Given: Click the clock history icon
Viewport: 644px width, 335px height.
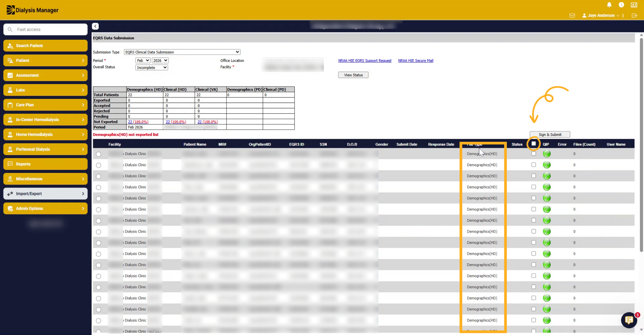Looking at the screenshot, I should 621,5.
